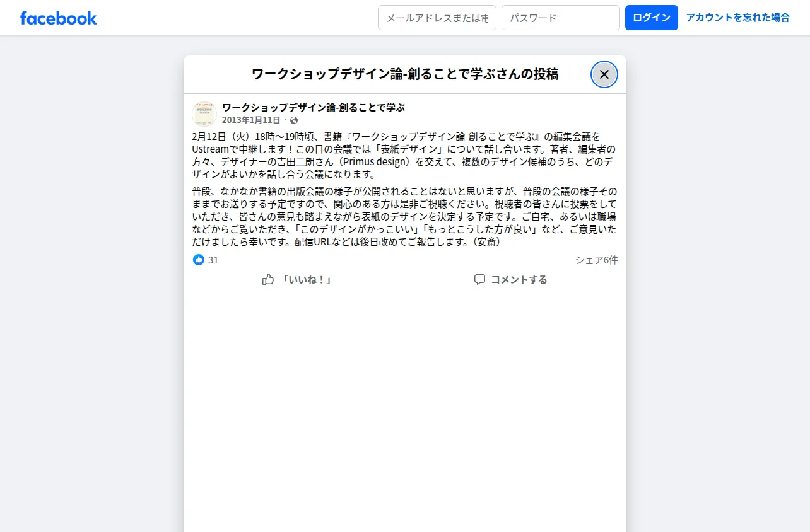Click the ログイン button
Viewport: 810px width, 532px height.
tap(652, 18)
